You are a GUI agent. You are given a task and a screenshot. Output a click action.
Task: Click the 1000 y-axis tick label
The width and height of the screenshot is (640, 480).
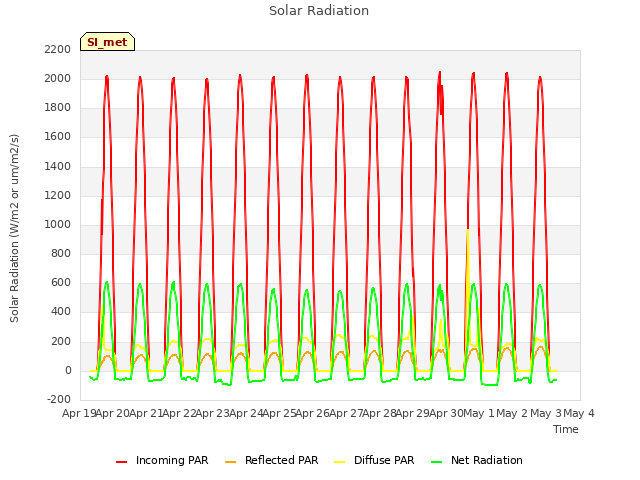pyautogui.click(x=58, y=224)
